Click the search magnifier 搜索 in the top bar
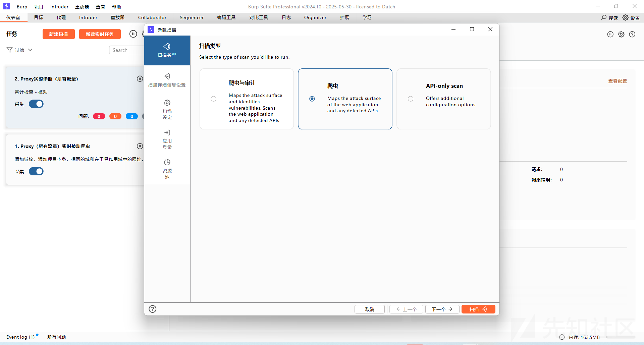The width and height of the screenshot is (644, 345). tap(609, 17)
